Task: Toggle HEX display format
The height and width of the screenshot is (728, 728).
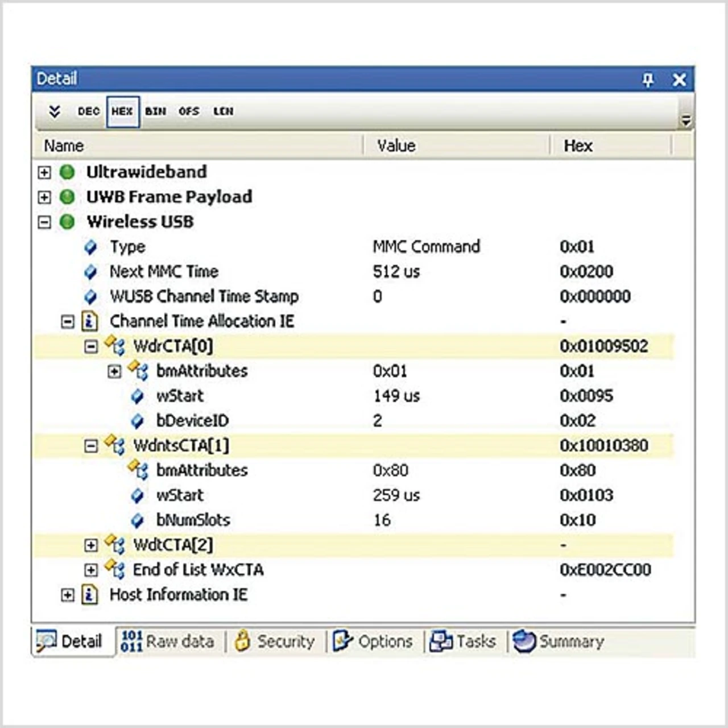Action: [122, 111]
